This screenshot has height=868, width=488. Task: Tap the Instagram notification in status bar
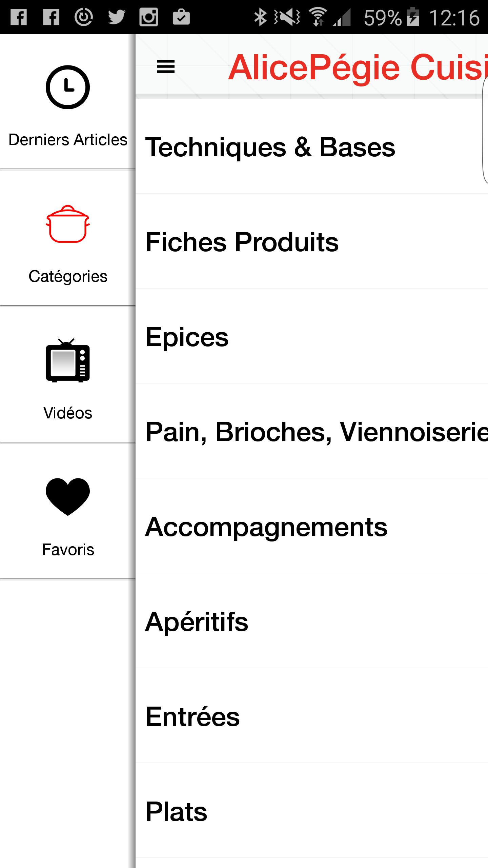[149, 17]
